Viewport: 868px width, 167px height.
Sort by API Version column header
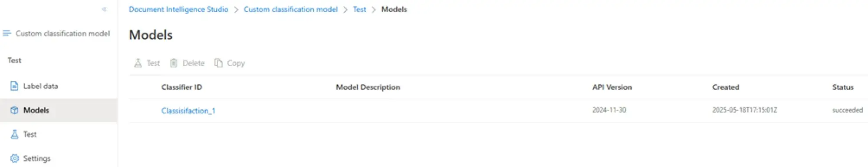tap(612, 87)
